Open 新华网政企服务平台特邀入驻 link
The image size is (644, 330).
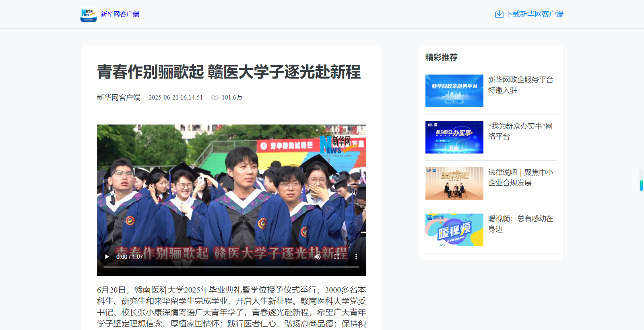point(521,85)
